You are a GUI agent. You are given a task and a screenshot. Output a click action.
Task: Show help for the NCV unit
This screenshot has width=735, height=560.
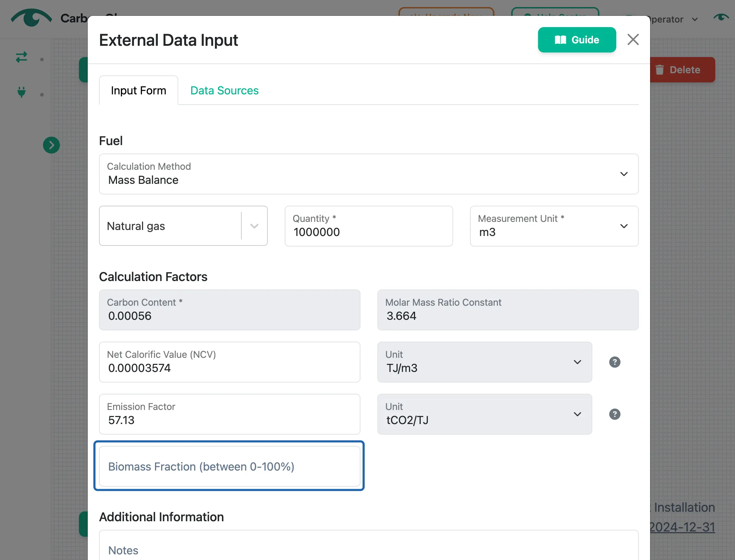(614, 362)
